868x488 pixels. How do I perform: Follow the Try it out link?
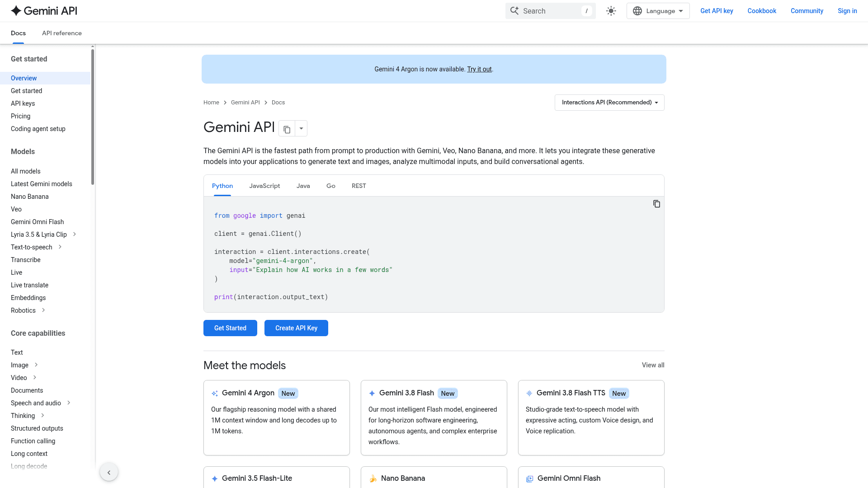tap(479, 69)
